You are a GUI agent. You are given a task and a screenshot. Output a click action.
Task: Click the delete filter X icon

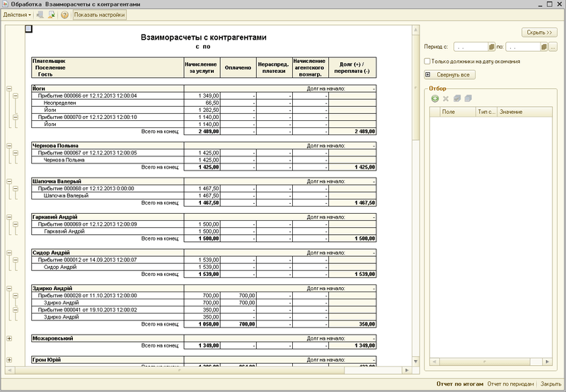click(446, 98)
